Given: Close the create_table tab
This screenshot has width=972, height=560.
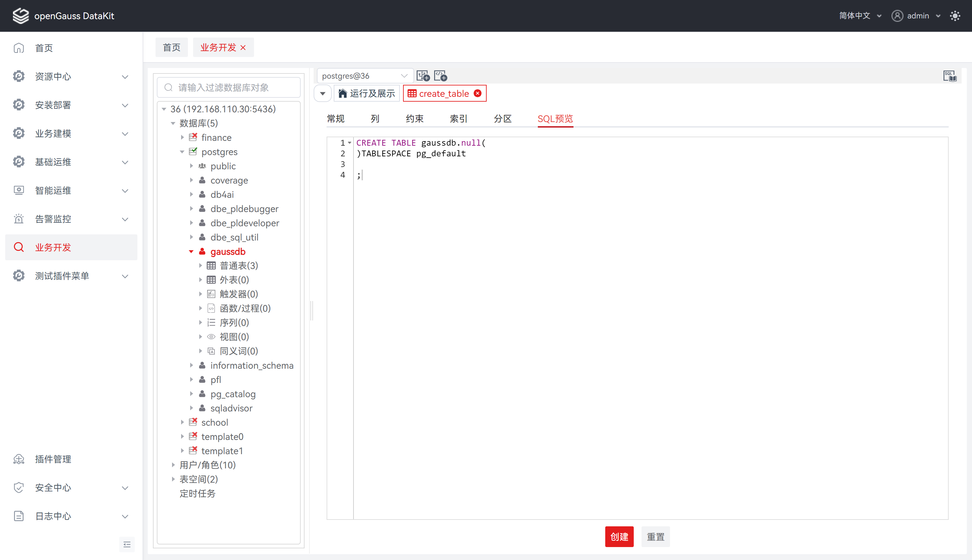Looking at the screenshot, I should [x=477, y=94].
